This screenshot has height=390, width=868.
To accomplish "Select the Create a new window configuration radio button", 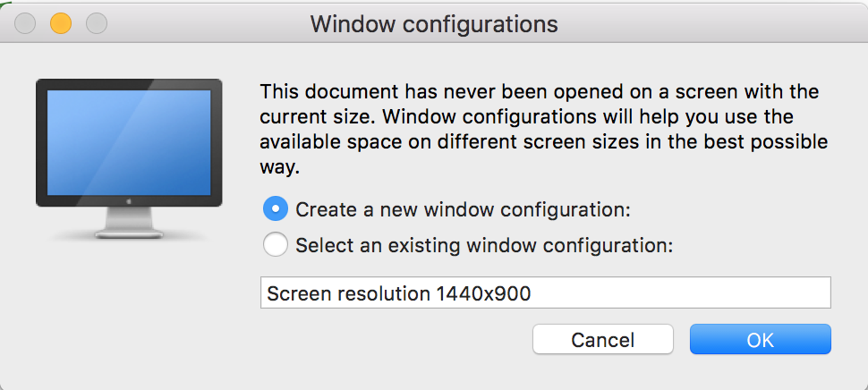I will tap(276, 210).
